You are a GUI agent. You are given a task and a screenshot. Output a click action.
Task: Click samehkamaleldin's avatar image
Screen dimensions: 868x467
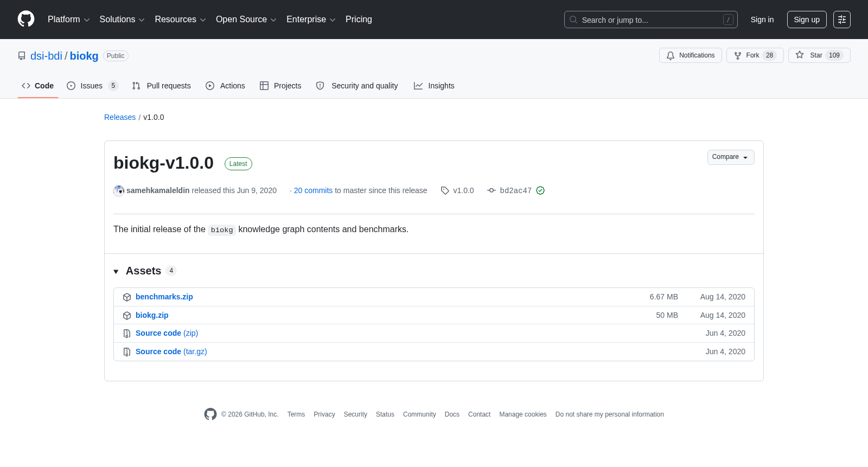(119, 190)
